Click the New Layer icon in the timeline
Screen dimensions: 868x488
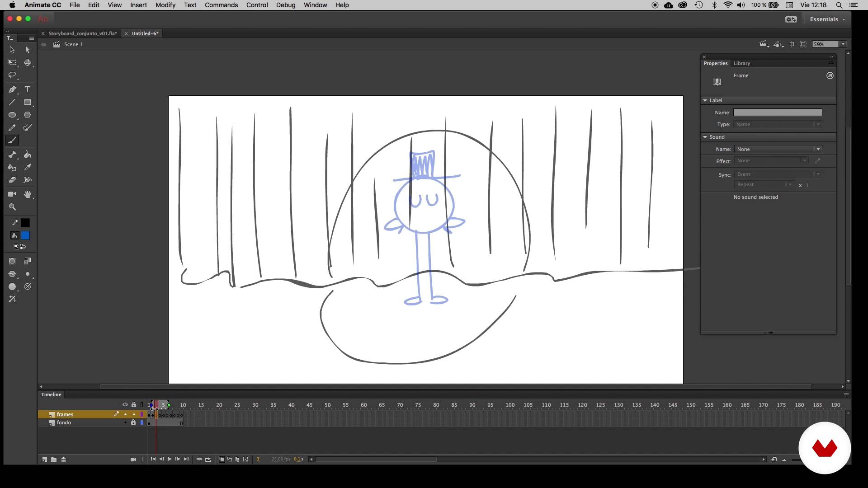(x=44, y=460)
